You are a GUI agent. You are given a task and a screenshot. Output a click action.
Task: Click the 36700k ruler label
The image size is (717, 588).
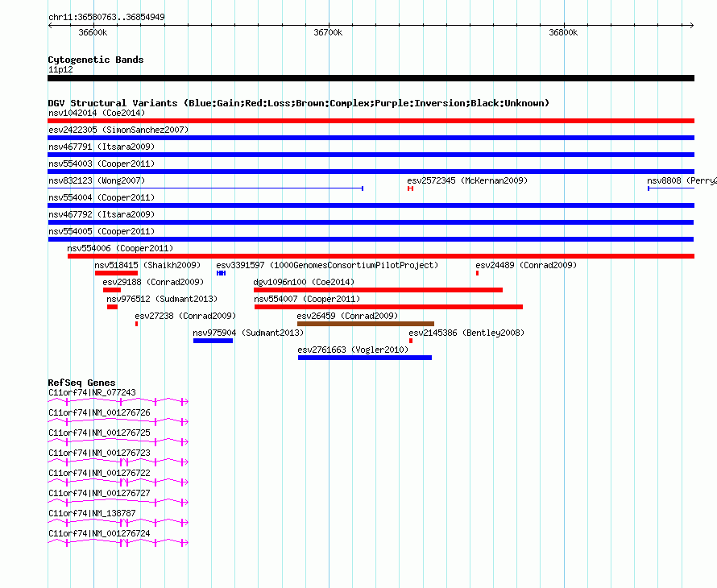coord(328,32)
